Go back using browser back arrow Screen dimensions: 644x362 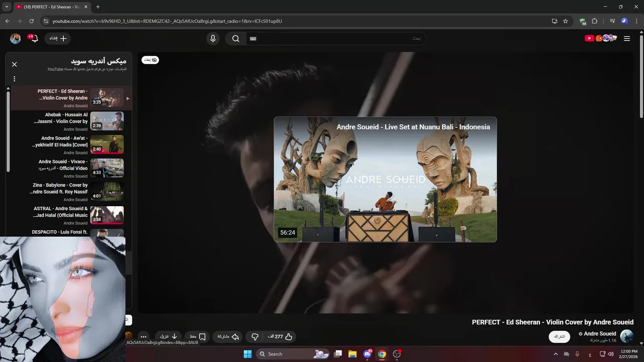[7, 21]
